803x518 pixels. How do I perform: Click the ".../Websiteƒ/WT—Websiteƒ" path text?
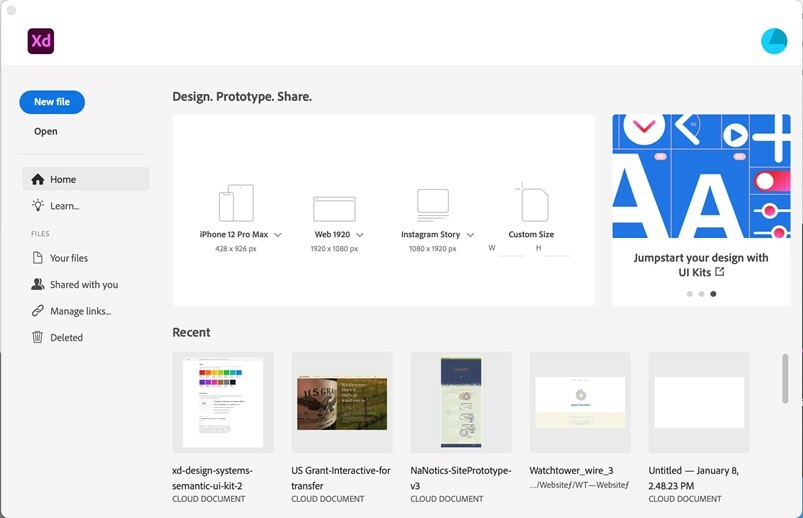coord(579,485)
